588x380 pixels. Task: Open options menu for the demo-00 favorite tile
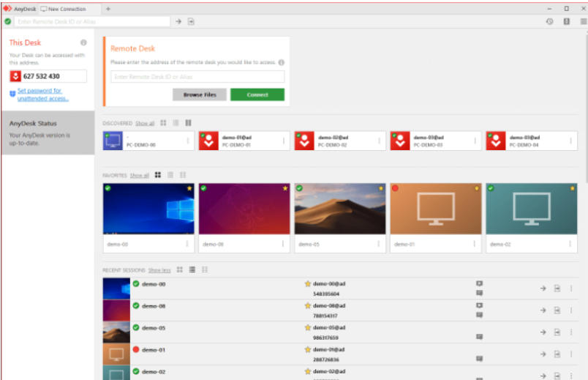[x=187, y=244]
